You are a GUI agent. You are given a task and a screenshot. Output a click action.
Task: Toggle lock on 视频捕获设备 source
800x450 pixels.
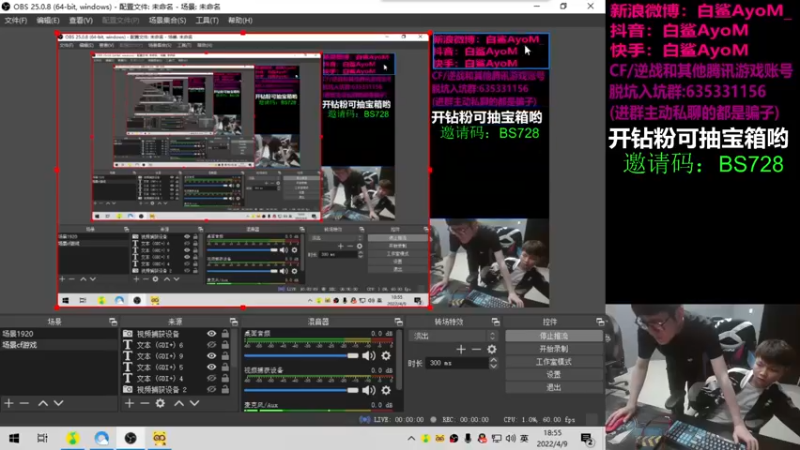[225, 334]
